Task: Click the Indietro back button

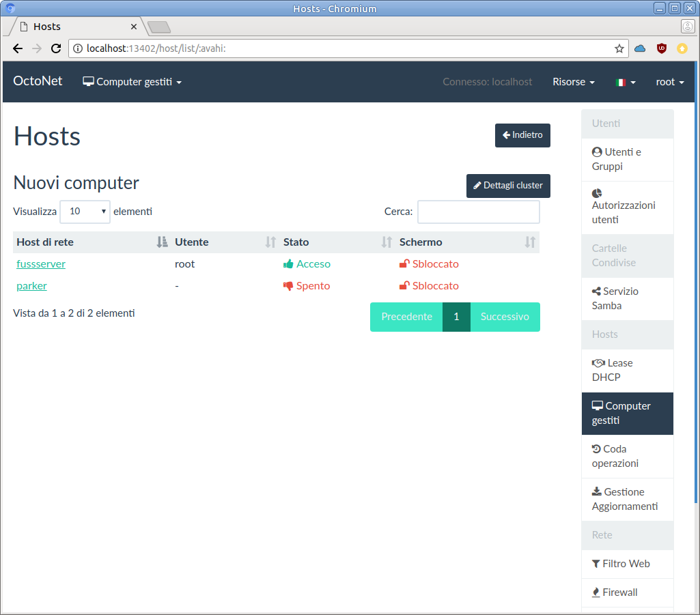Action: tap(522, 135)
